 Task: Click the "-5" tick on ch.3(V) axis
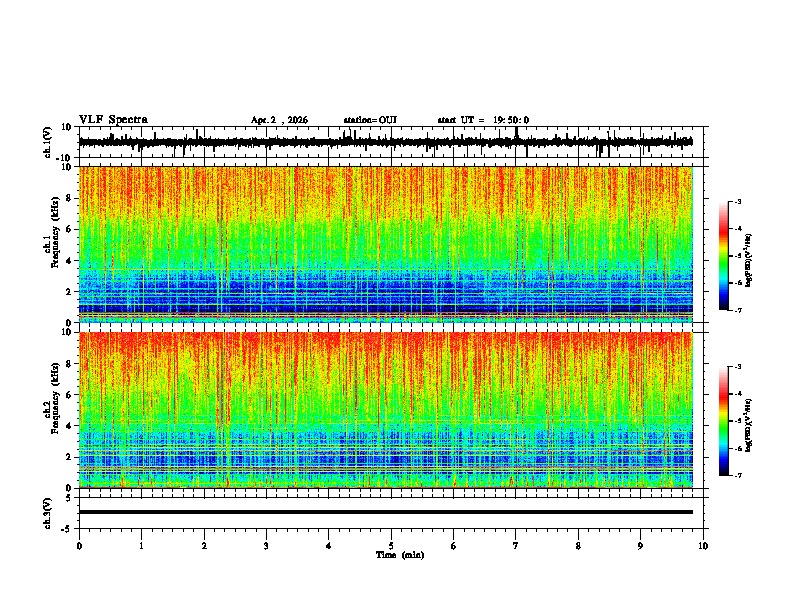[x=67, y=529]
